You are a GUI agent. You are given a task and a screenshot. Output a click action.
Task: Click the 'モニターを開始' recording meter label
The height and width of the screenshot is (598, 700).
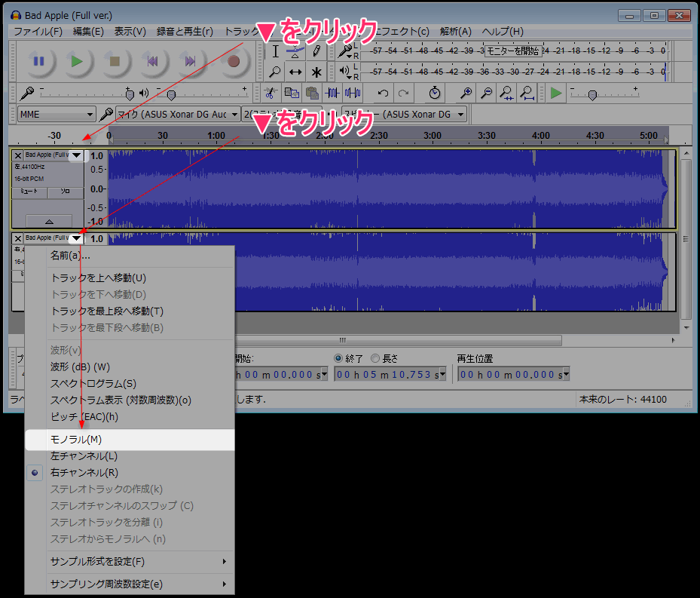pos(512,51)
